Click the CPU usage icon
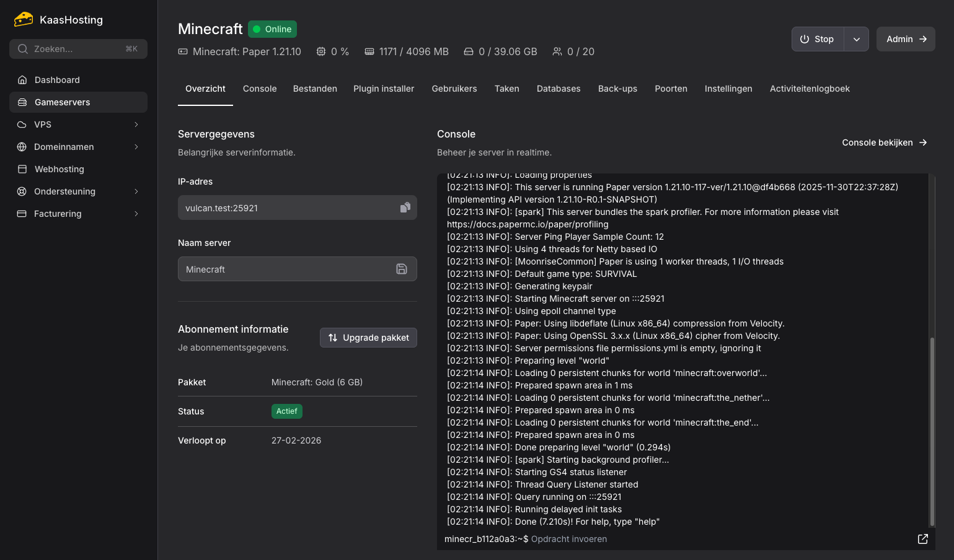954x560 pixels. [x=321, y=51]
